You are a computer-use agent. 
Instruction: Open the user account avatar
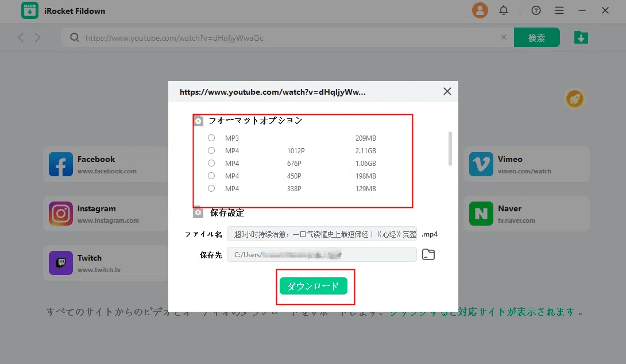(480, 10)
